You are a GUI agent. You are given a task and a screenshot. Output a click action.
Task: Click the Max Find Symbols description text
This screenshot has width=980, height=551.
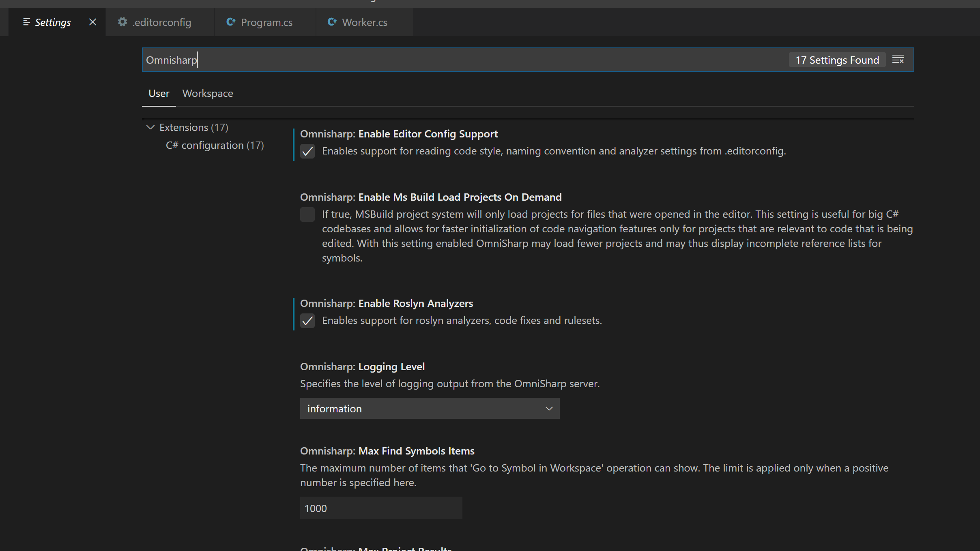(x=594, y=475)
